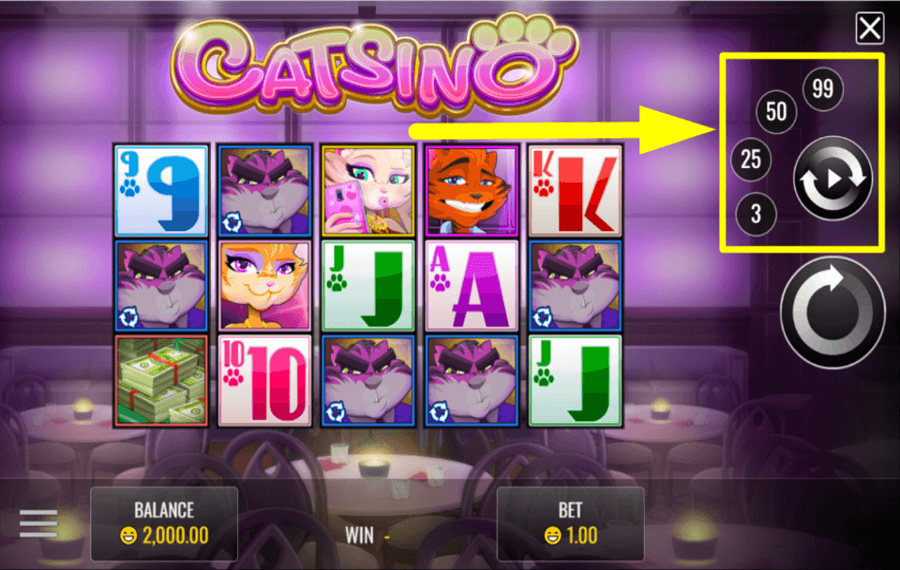This screenshot has width=900, height=570.
Task: Click the orange tiger cat symbol
Action: (471, 190)
